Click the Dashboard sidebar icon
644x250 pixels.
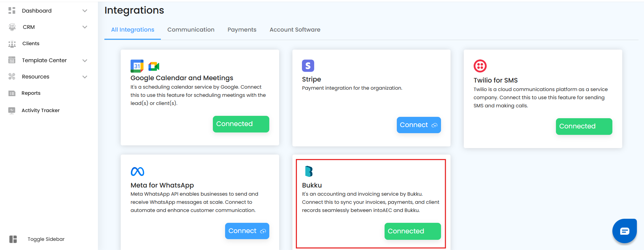[x=12, y=11]
